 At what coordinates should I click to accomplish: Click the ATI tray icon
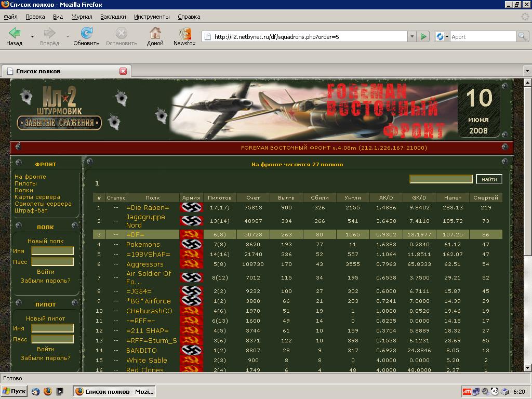467,392
